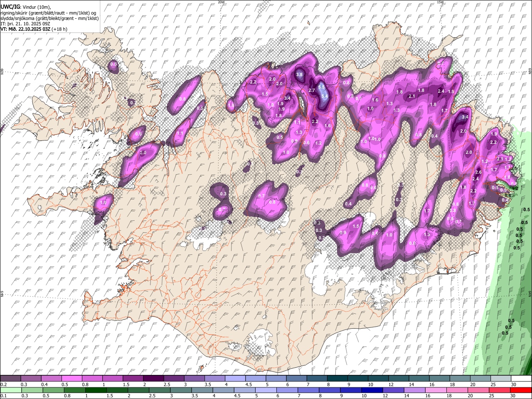The image size is (532, 399).
Task: Click the '20W' longitude label
Action: click(x=221, y=2)
